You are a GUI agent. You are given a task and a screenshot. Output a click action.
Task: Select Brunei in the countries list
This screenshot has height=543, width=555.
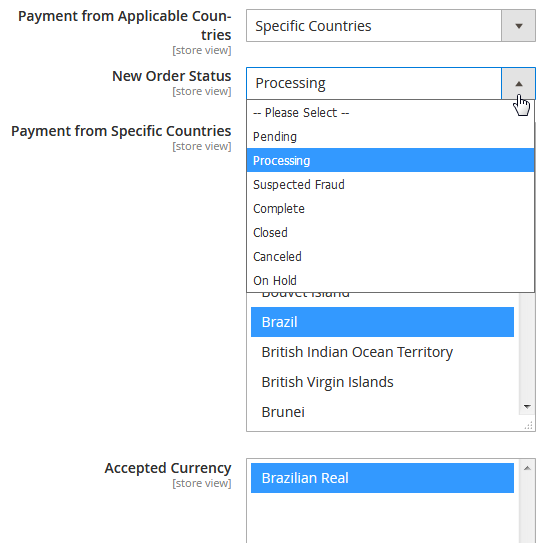[x=382, y=412]
